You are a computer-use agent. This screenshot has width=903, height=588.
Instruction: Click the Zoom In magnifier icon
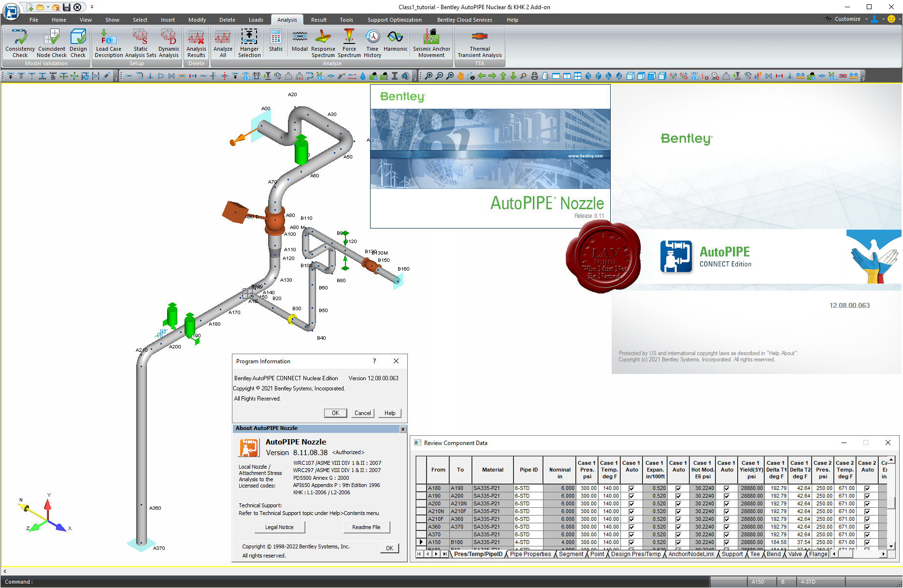coord(429,76)
